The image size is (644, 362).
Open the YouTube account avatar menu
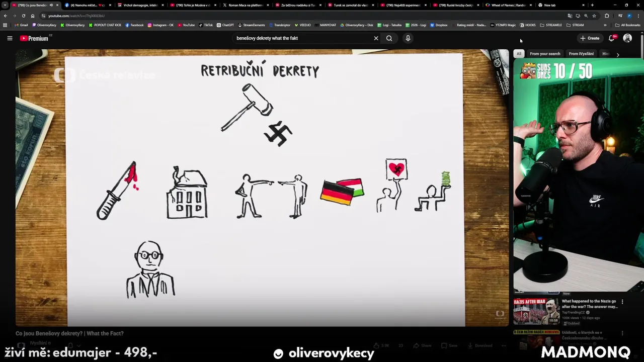coord(627,38)
